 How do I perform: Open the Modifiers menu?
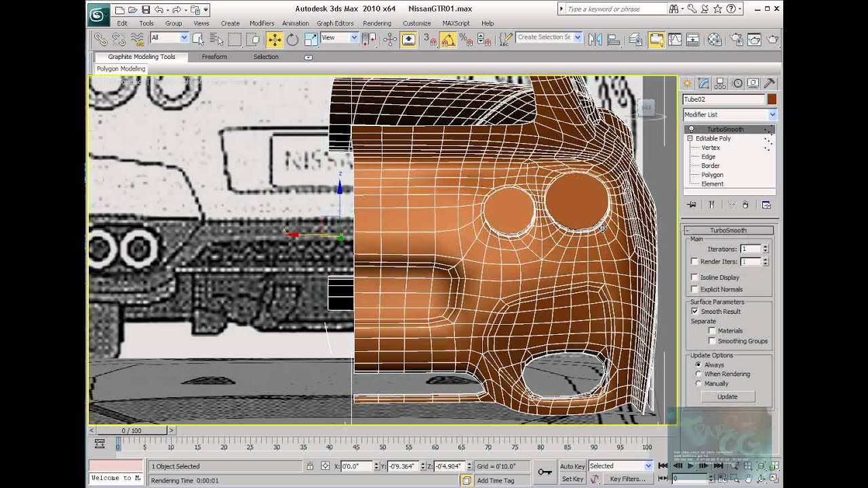point(262,23)
